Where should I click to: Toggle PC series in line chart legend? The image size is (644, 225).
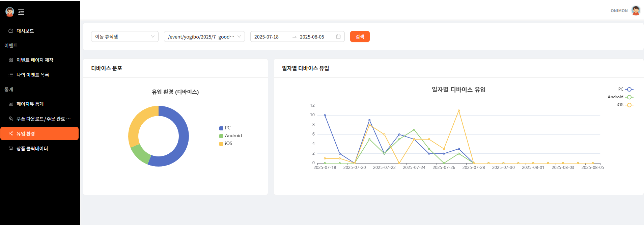click(x=625, y=89)
